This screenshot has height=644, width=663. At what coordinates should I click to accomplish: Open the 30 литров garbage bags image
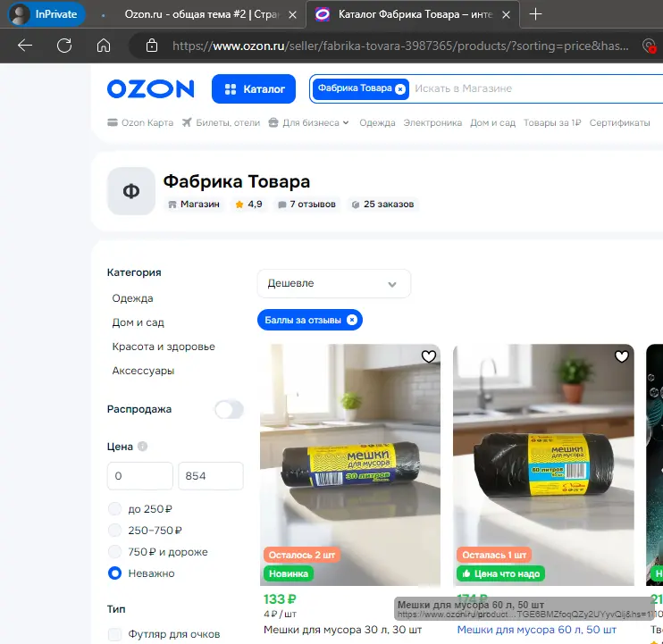pyautogui.click(x=350, y=464)
